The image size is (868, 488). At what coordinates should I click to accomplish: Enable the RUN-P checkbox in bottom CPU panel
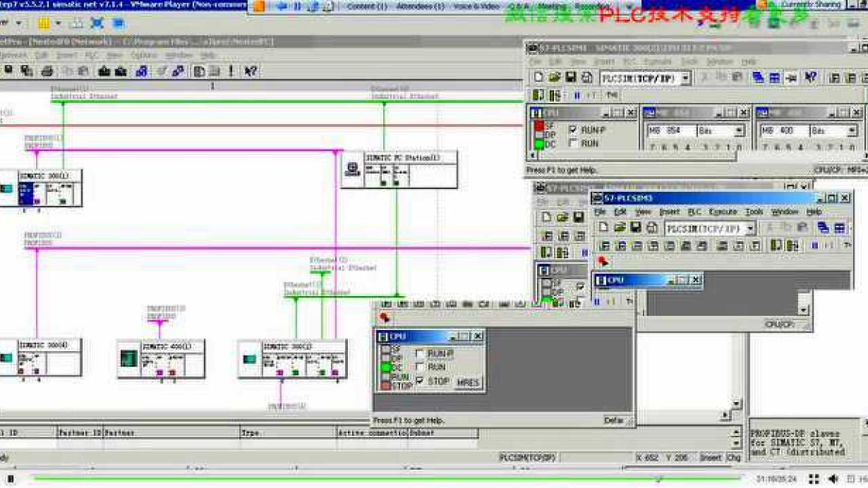click(x=420, y=354)
